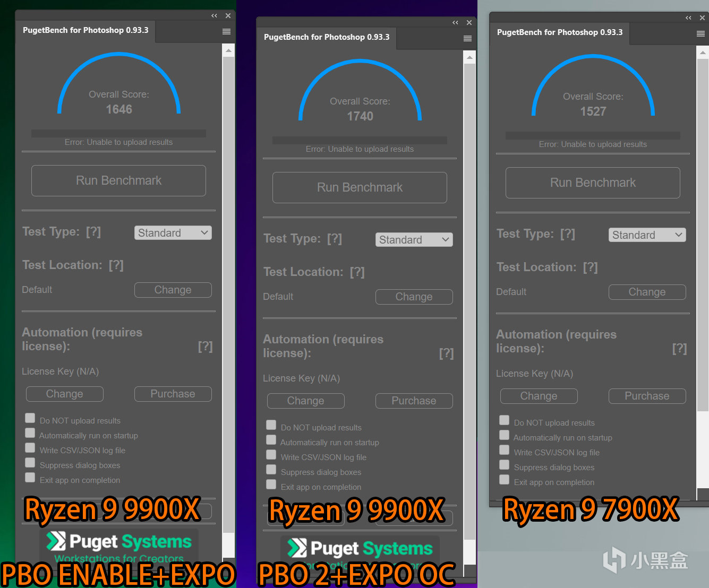
Task: Click Run Benchmark in 1646-score panel
Action: coord(118,180)
